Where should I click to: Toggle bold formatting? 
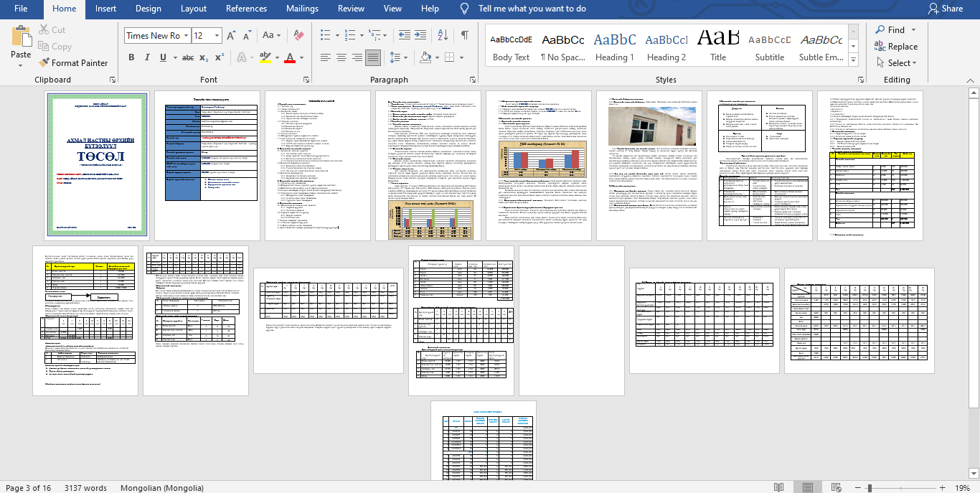coord(131,57)
